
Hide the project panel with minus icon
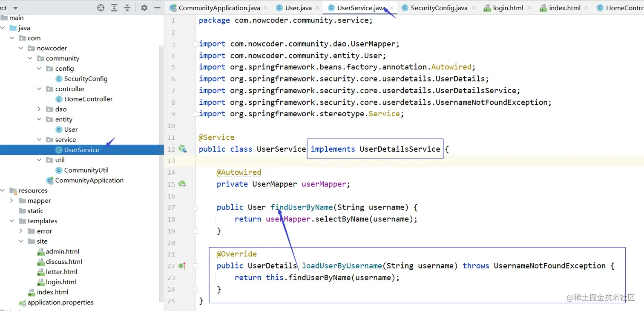(x=157, y=8)
